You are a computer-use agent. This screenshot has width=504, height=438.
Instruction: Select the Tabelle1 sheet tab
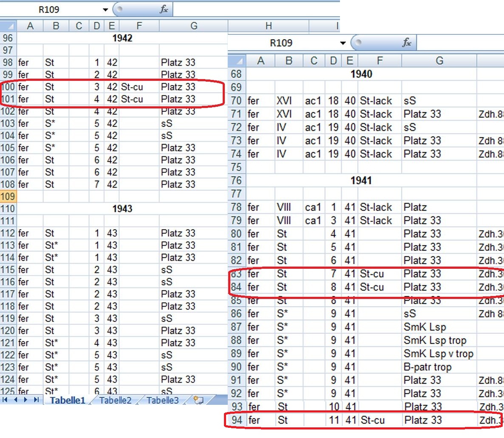(x=68, y=400)
